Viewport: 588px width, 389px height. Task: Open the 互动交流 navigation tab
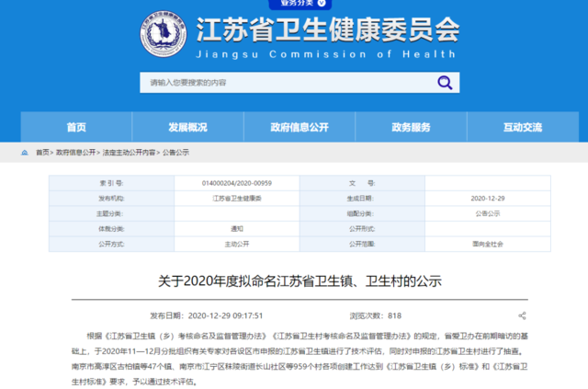523,127
